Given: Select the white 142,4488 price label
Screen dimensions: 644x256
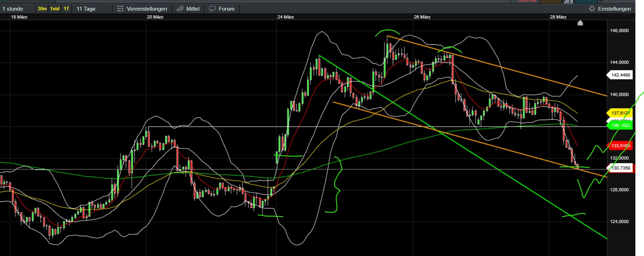Looking at the screenshot, I should pyautogui.click(x=620, y=75).
